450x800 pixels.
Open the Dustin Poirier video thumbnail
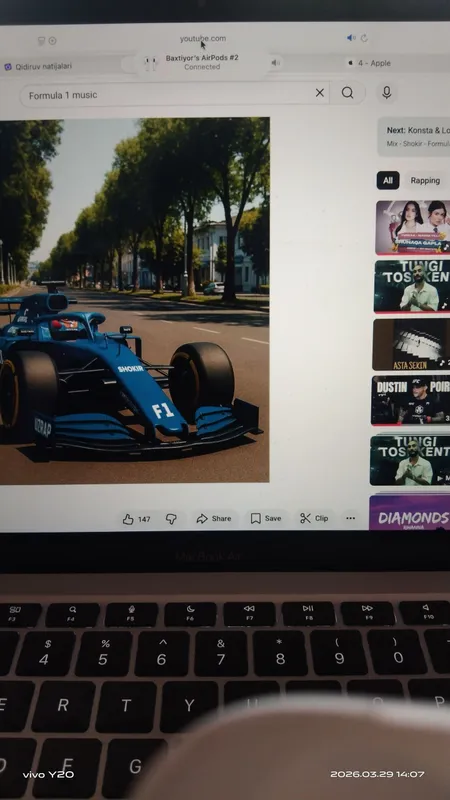[411, 401]
